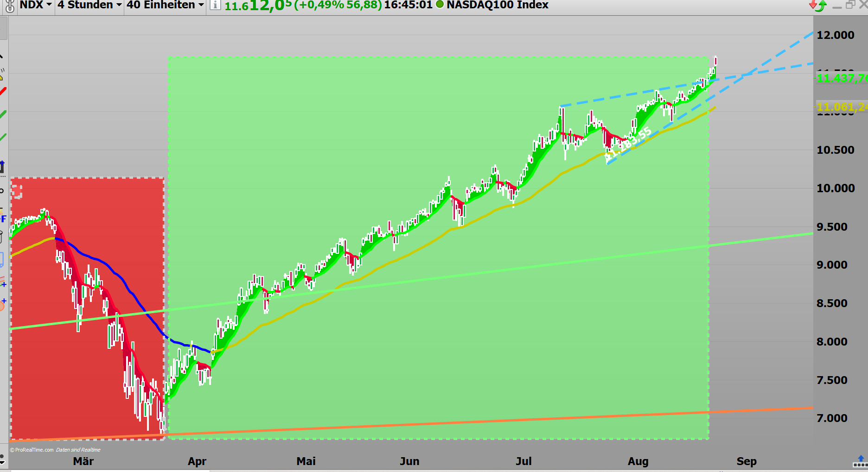This screenshot has width=868, height=472.
Task: Click the 8.000 price axis label
Action: pos(832,342)
